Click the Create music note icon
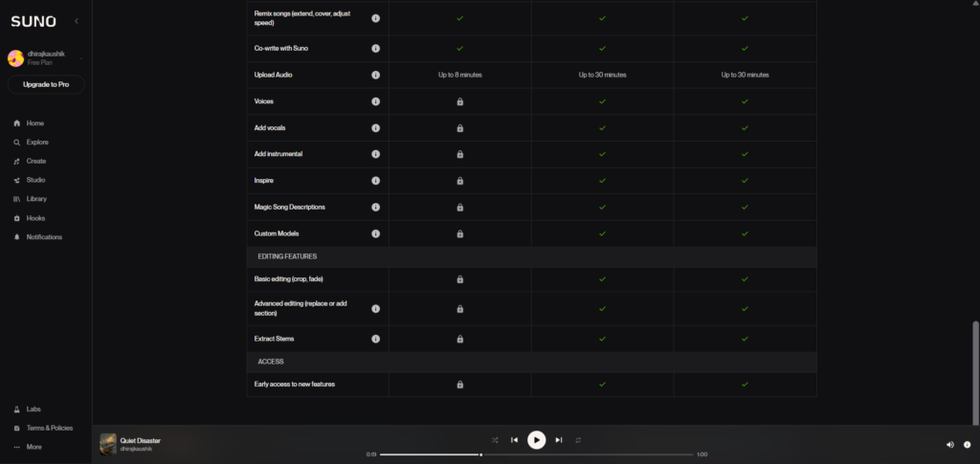Viewport: 980px width, 464px height. 17,161
